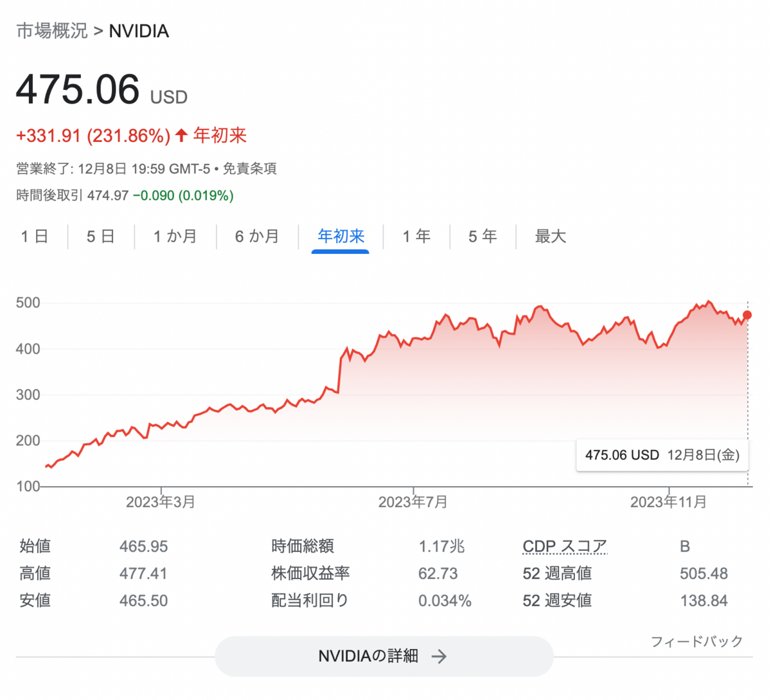This screenshot has height=700, width=771.
Task: Show the 最大 range chart
Action: pos(551,237)
